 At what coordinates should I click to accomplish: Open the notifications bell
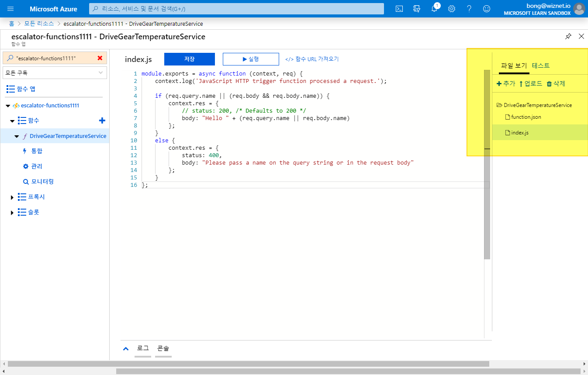tap(434, 9)
